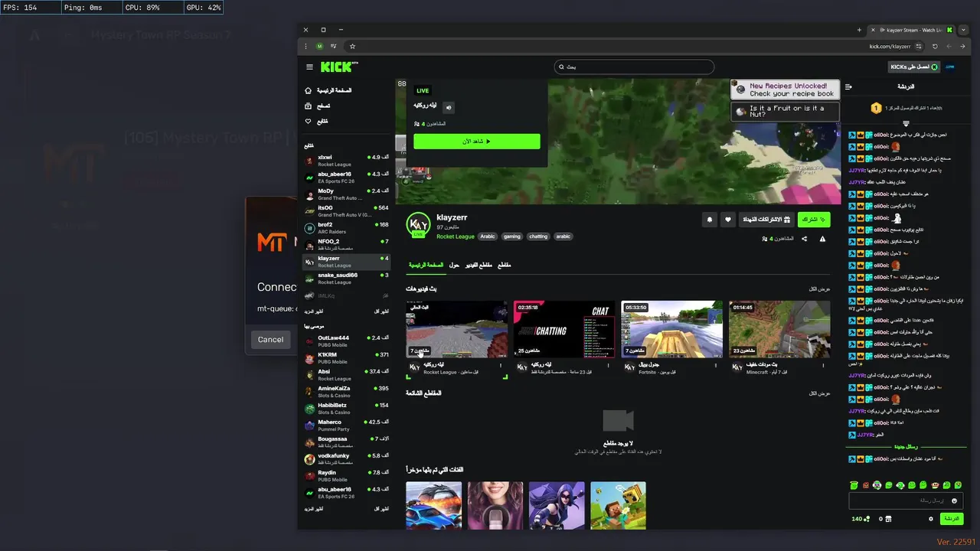This screenshot has height=551, width=980.
Task: Switch to the About channel tab
Action: click(454, 265)
